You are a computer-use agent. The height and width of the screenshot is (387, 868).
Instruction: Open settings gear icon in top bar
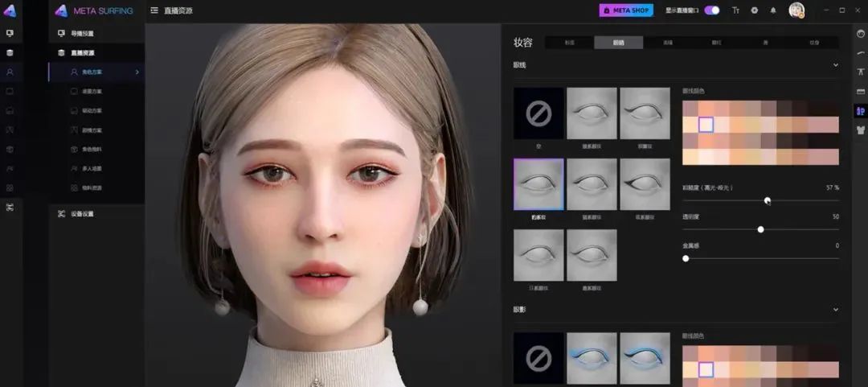(755, 10)
